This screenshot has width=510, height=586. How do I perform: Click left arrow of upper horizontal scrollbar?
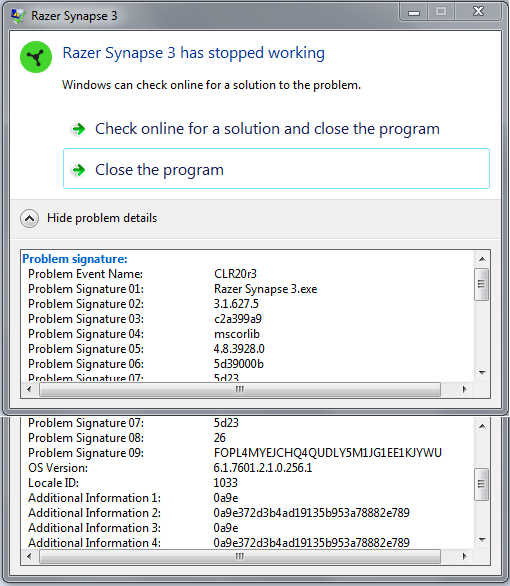point(30,389)
